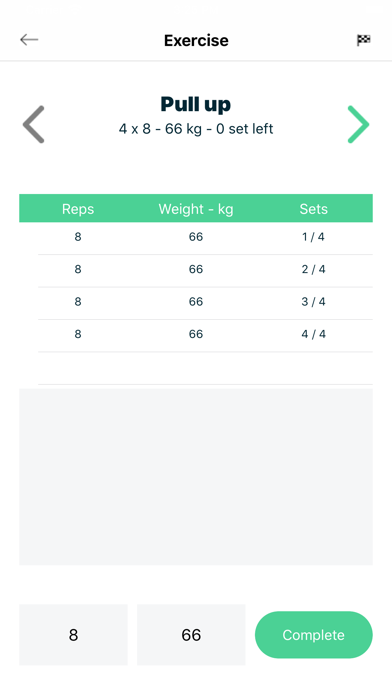
Task: Click the Sets column header
Action: [x=313, y=209]
